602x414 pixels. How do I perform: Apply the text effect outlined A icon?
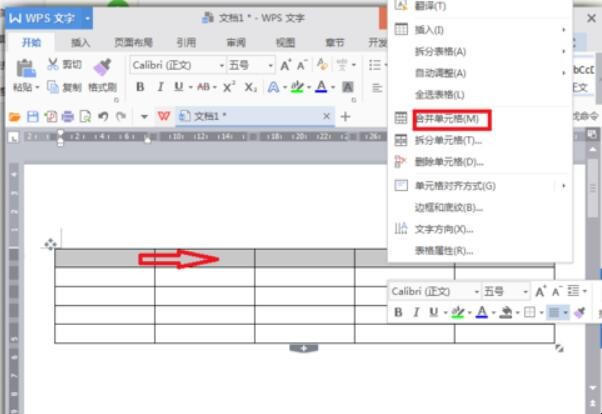click(273, 87)
